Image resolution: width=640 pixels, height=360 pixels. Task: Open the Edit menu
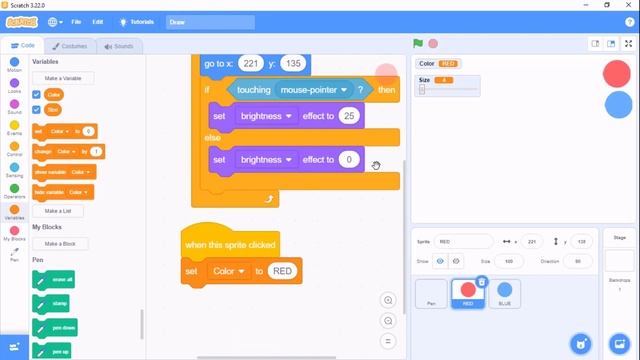(x=98, y=22)
